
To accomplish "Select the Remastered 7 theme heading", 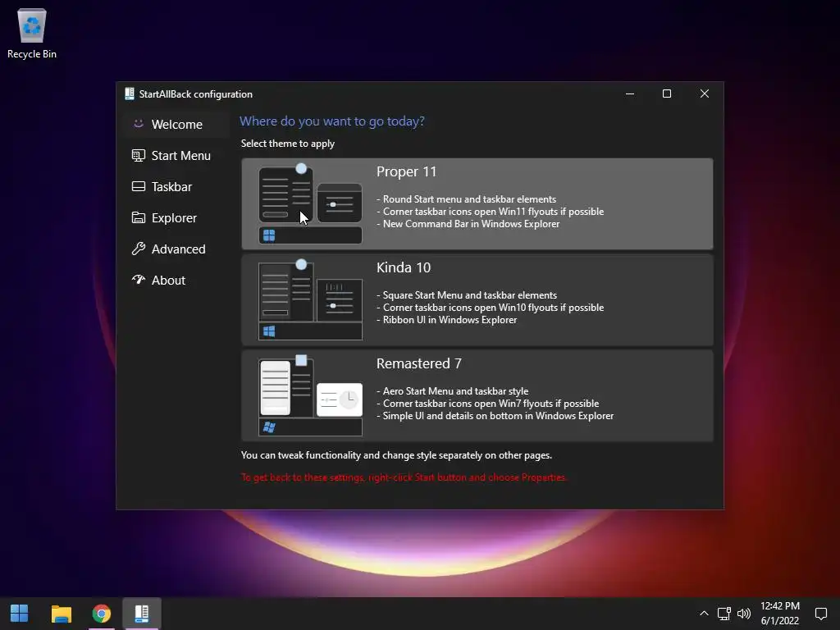I will pyautogui.click(x=419, y=363).
